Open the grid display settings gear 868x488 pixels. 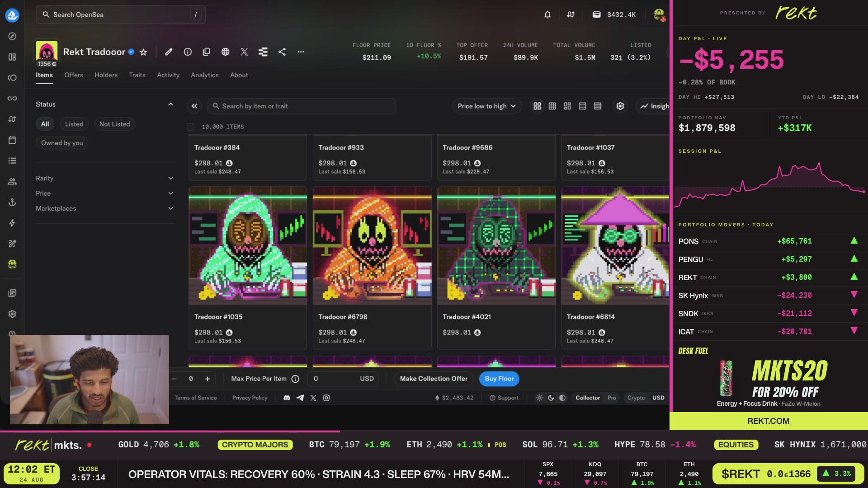coord(620,106)
